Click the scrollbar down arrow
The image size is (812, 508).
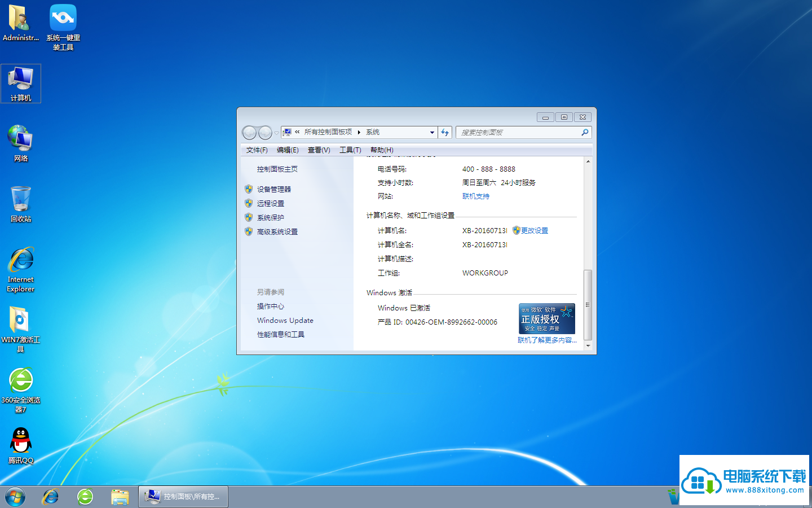[588, 345]
